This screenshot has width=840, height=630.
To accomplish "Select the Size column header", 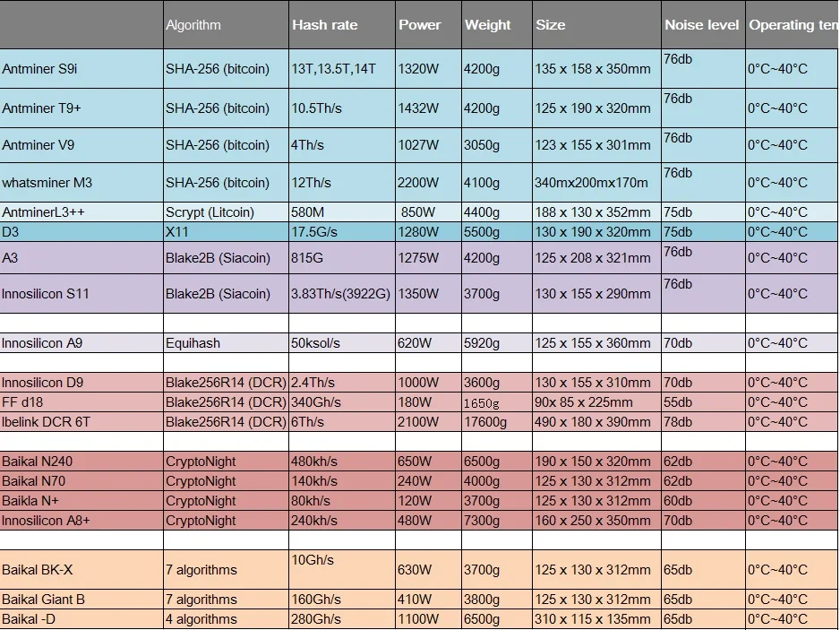I will coord(596,25).
